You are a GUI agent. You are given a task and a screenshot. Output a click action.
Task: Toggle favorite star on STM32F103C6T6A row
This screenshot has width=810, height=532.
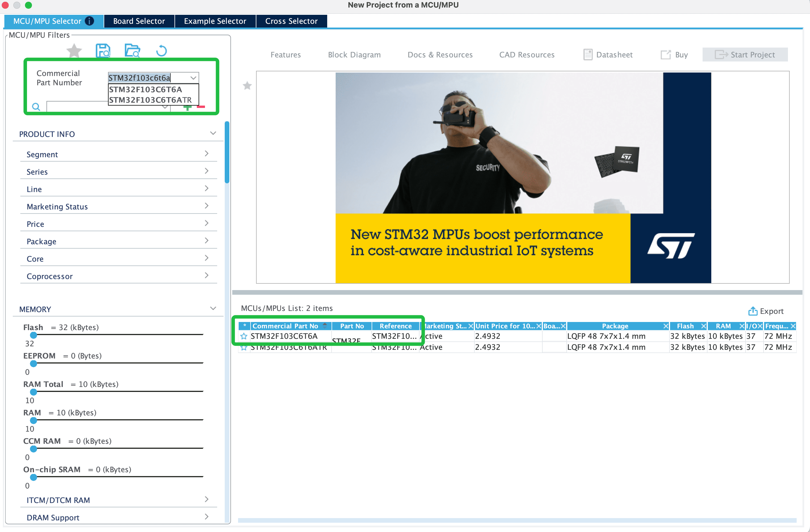pos(244,336)
